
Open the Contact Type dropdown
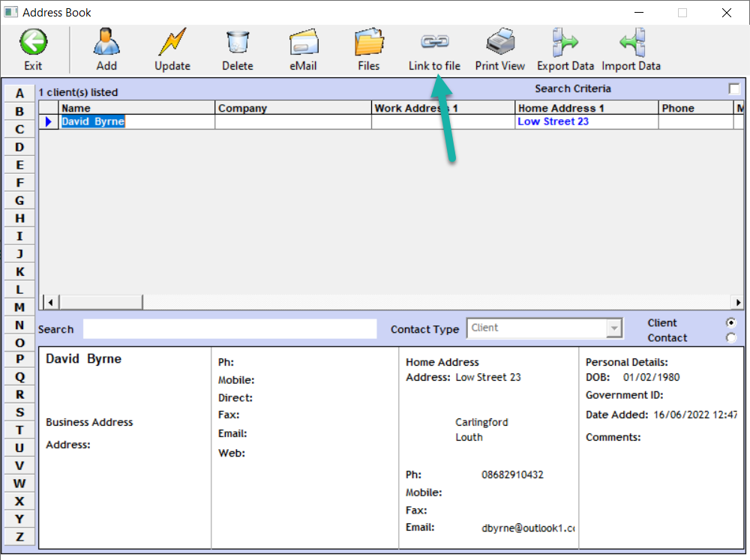(x=613, y=328)
